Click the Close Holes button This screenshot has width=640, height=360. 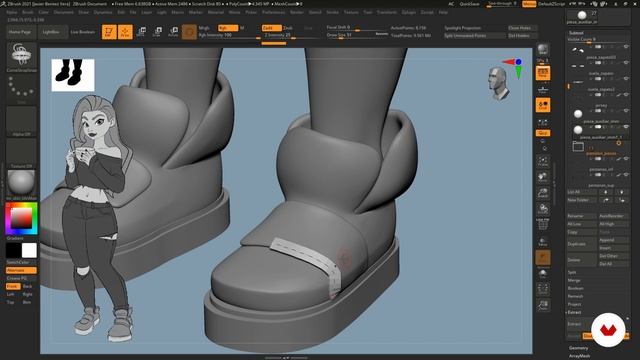(x=522, y=28)
